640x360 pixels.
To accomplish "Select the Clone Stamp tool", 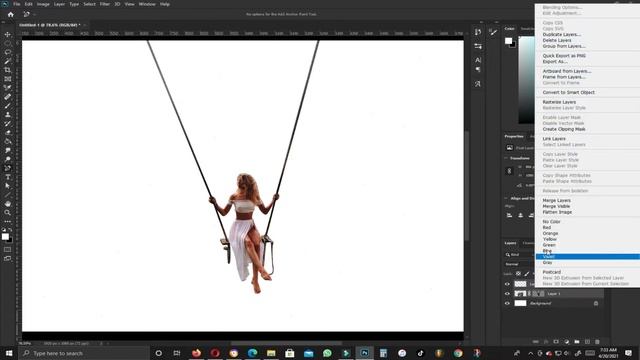I will 7,115.
